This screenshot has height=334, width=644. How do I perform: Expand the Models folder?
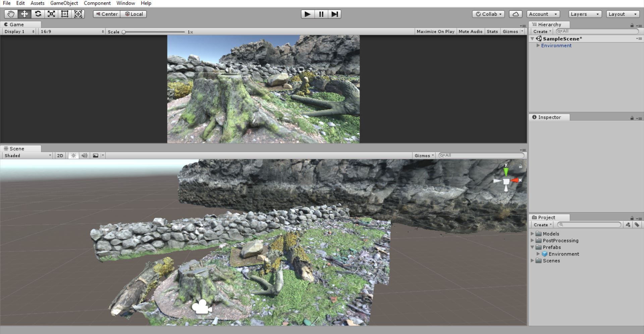[x=532, y=234]
